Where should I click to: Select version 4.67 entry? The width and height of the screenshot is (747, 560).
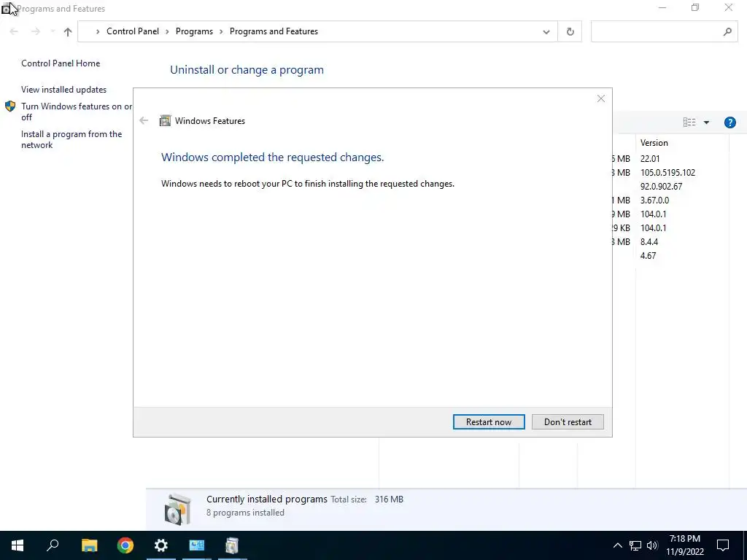(648, 256)
